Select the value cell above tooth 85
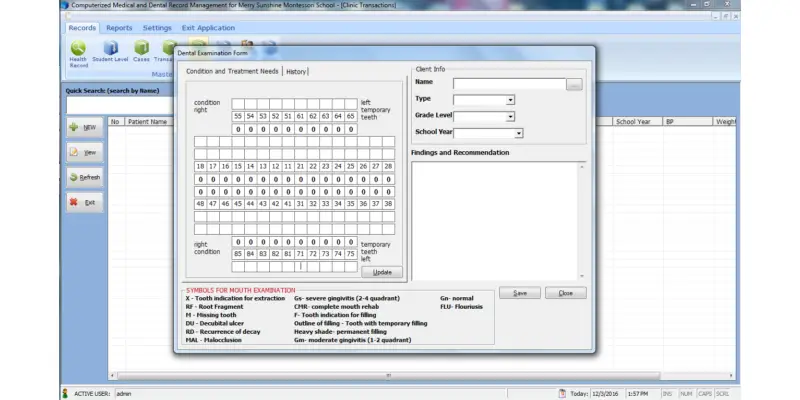Viewport: 800px width, 400px height. click(x=238, y=242)
